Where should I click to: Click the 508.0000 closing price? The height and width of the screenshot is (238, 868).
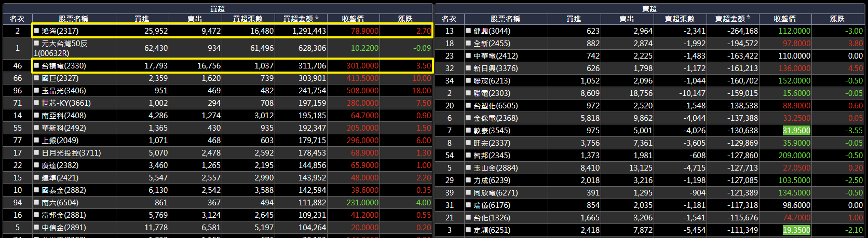pos(363,91)
